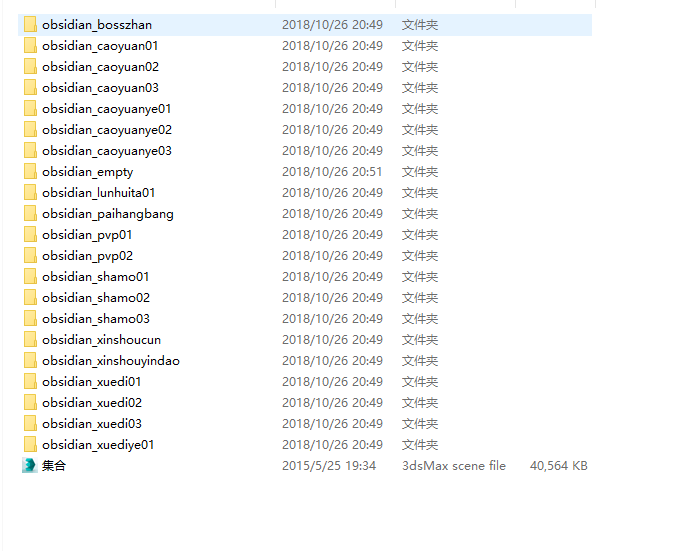This screenshot has height=551, width=673.
Task: Select the obsidian_xuedi02 folder name
Action: click(92, 403)
